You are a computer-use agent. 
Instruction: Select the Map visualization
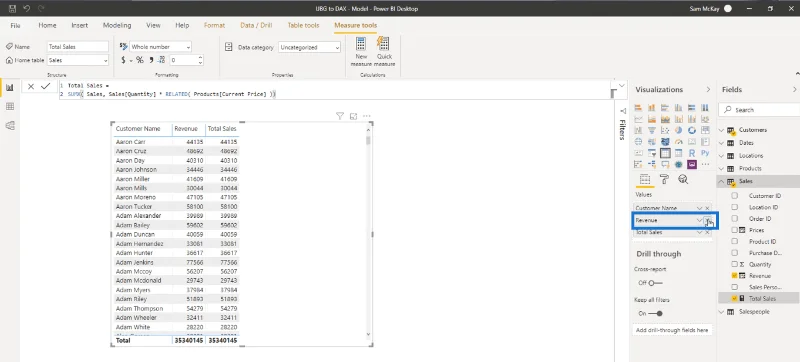(x=638, y=141)
